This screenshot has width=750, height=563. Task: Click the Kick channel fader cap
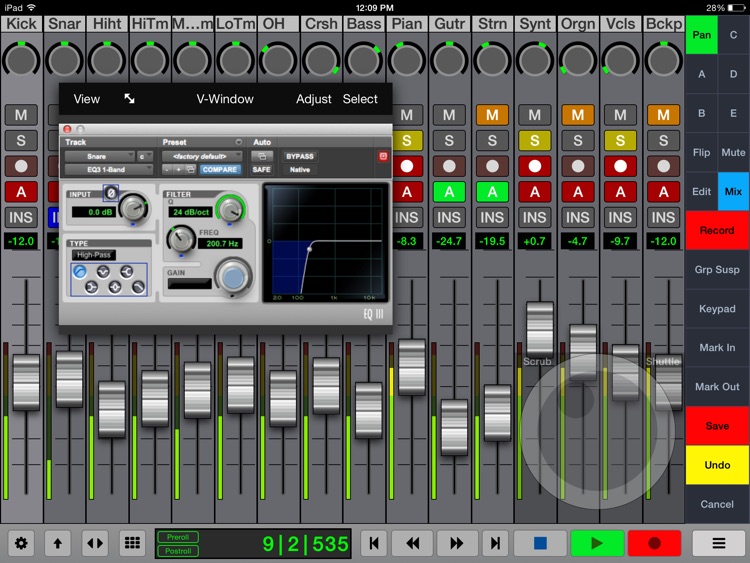pyautogui.click(x=26, y=382)
